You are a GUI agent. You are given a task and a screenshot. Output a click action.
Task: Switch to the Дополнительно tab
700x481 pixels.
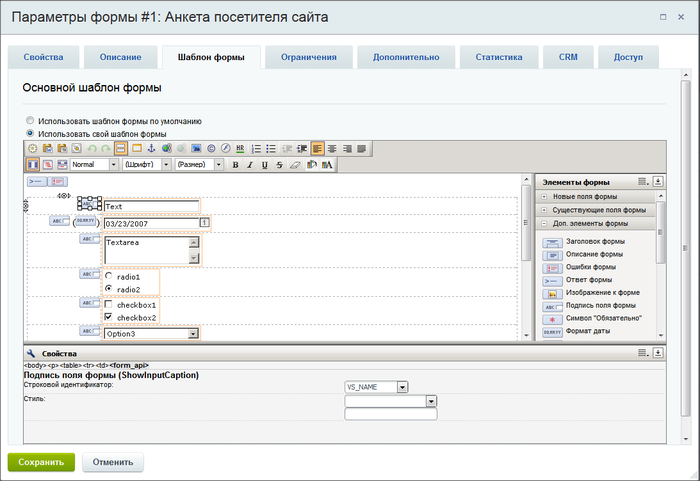tap(406, 57)
